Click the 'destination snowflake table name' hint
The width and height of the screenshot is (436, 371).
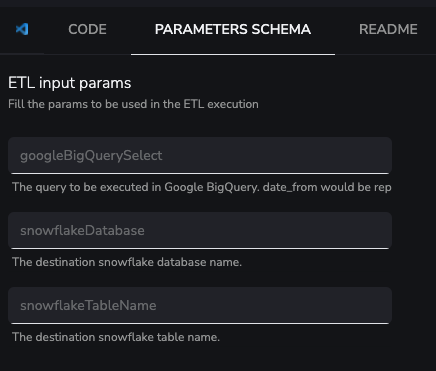[116, 337]
